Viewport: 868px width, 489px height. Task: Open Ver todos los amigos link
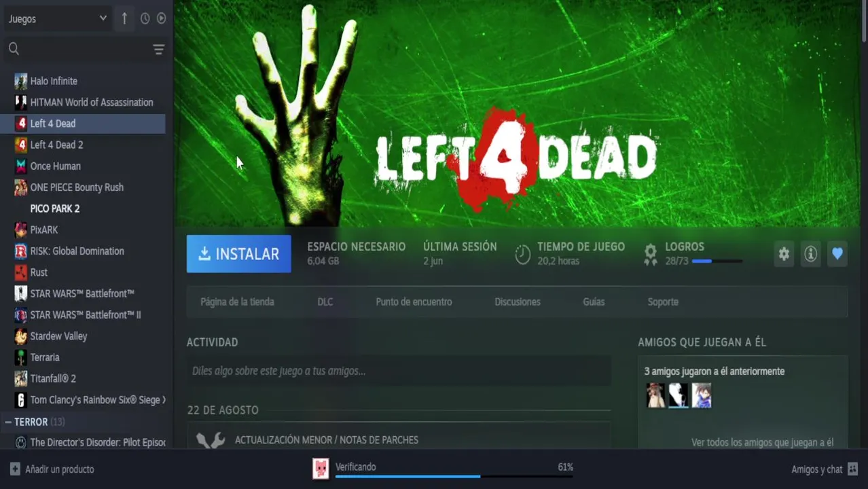point(762,442)
